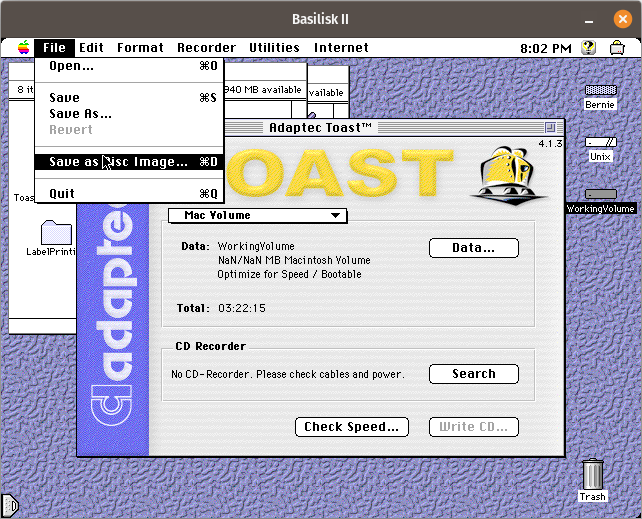The image size is (642, 519).
Task: Close the Basilisk II window
Action: [622, 19]
